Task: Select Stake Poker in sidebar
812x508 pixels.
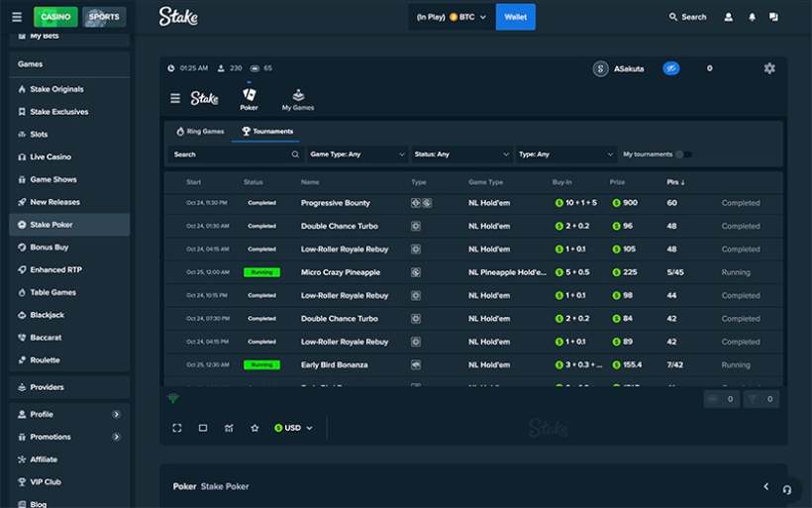Action: 69,225
